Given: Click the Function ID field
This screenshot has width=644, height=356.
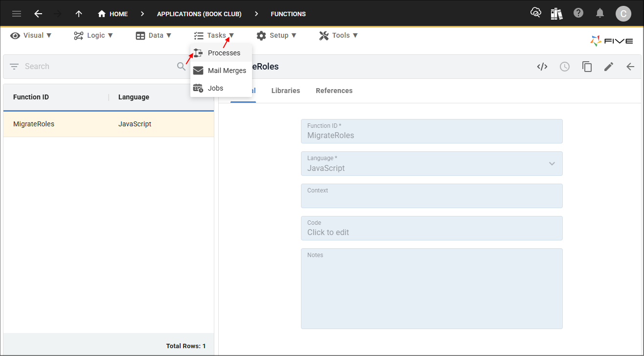Looking at the screenshot, I should tap(432, 131).
